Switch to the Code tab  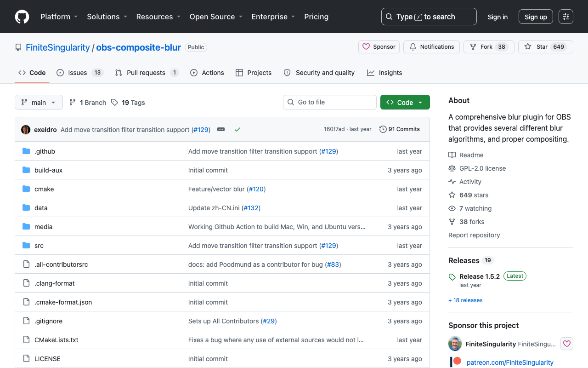click(32, 73)
